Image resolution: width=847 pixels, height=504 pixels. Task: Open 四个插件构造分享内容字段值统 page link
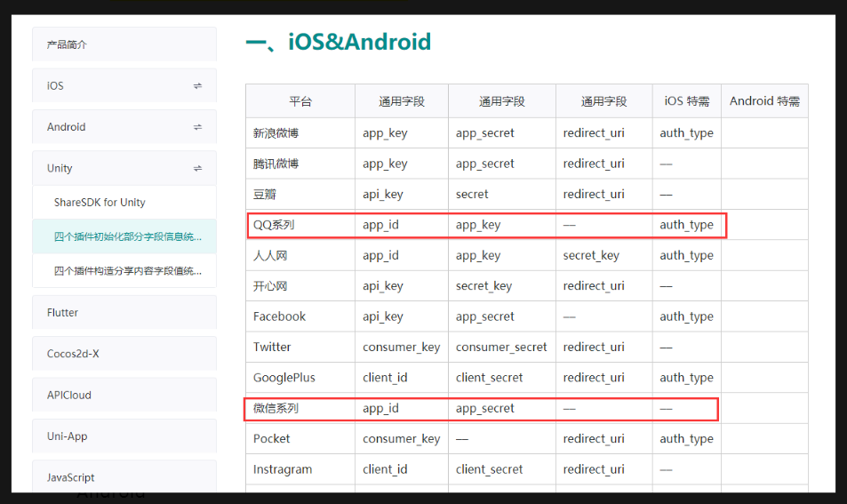[x=124, y=270]
